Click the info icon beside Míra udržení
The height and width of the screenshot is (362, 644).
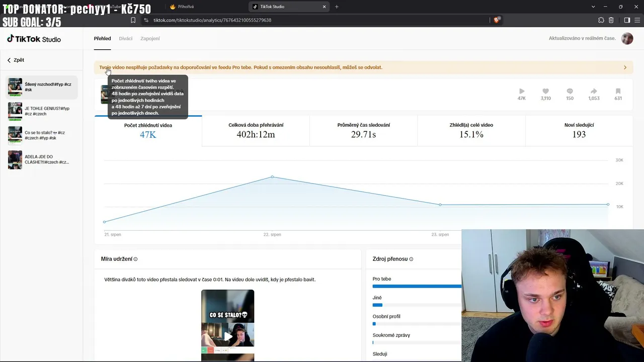tap(135, 259)
